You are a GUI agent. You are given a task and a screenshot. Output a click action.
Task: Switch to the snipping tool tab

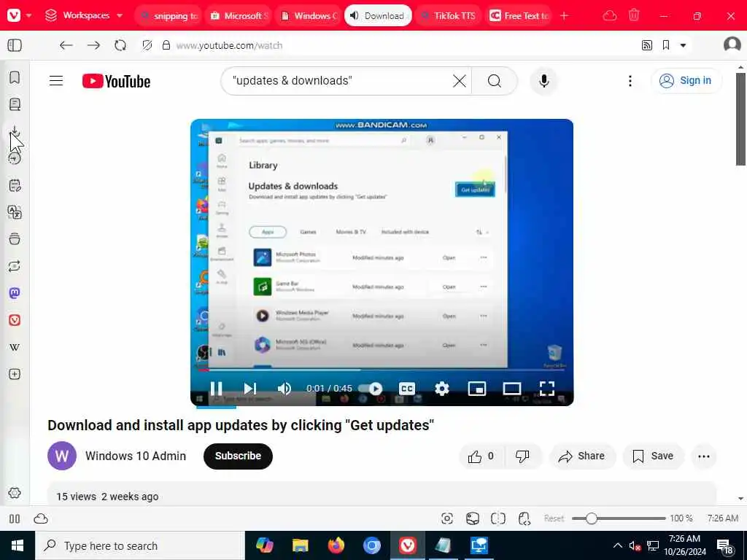[x=169, y=16]
